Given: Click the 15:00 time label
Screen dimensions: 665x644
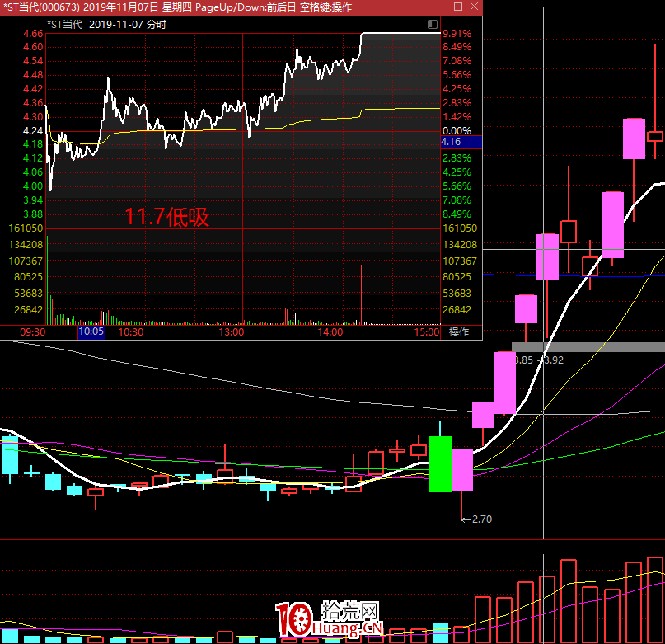Looking at the screenshot, I should 427,332.
